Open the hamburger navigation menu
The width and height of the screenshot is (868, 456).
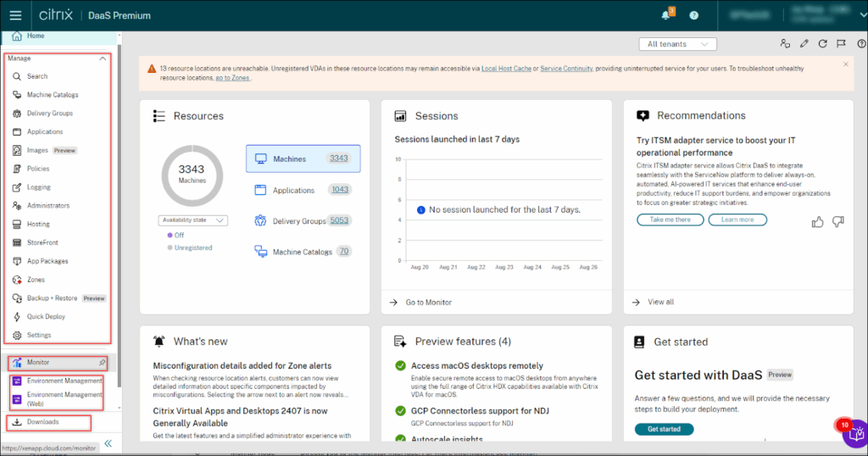(x=15, y=15)
